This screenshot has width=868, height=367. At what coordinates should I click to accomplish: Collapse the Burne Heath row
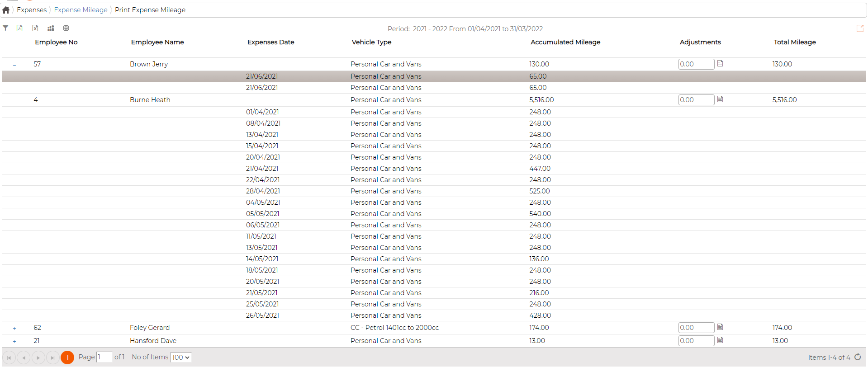pyautogui.click(x=14, y=101)
